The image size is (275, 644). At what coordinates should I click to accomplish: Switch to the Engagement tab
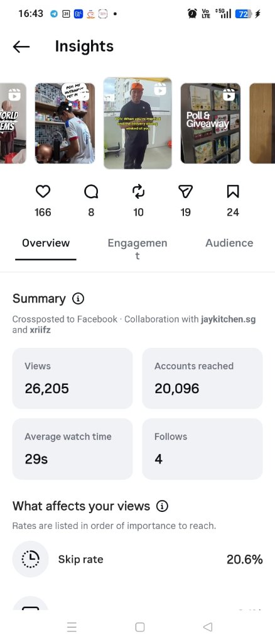pos(137,249)
